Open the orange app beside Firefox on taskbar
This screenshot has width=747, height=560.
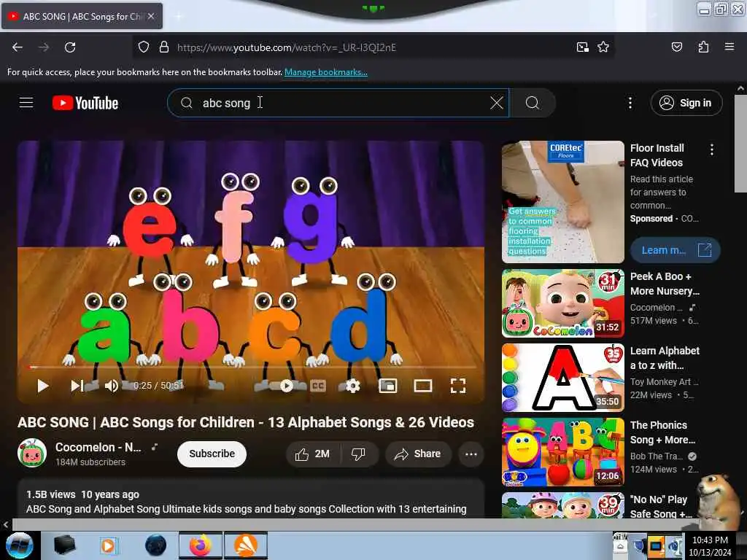[245, 545]
